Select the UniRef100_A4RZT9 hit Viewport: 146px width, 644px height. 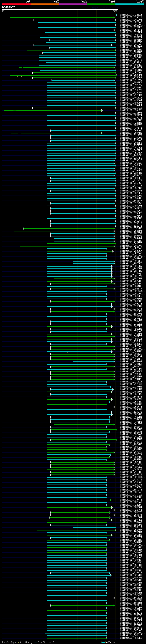(x=131, y=67)
